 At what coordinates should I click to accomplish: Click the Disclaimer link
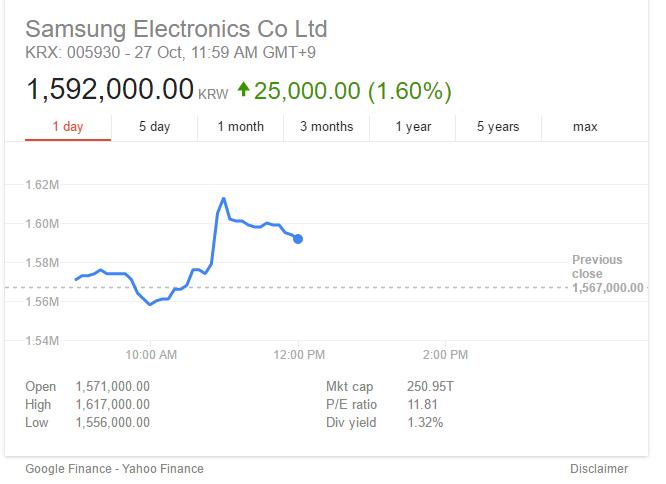click(x=598, y=468)
